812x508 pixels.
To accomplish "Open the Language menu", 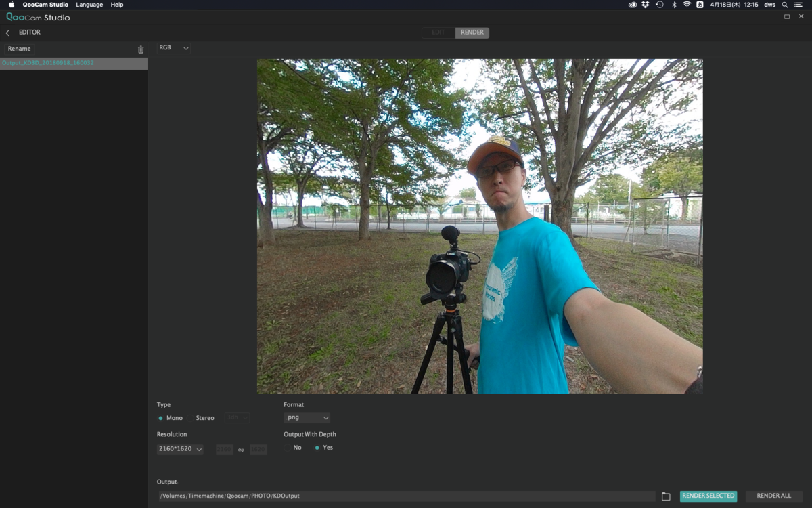I will 89,5.
